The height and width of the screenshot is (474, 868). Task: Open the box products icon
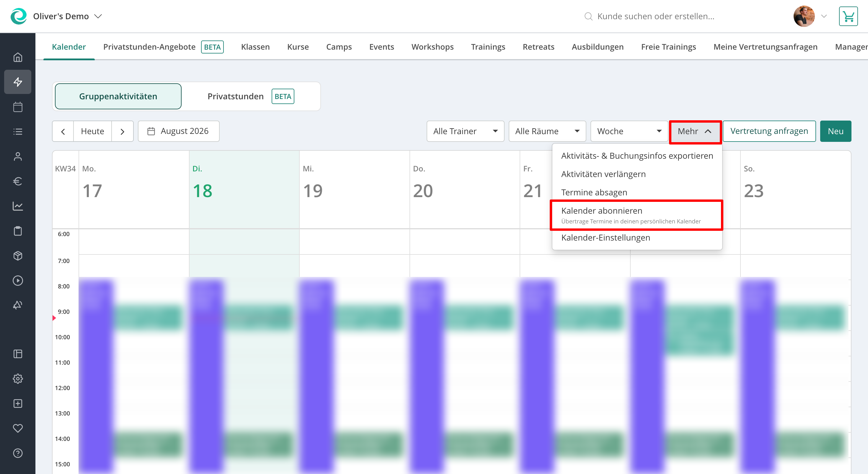click(x=17, y=256)
